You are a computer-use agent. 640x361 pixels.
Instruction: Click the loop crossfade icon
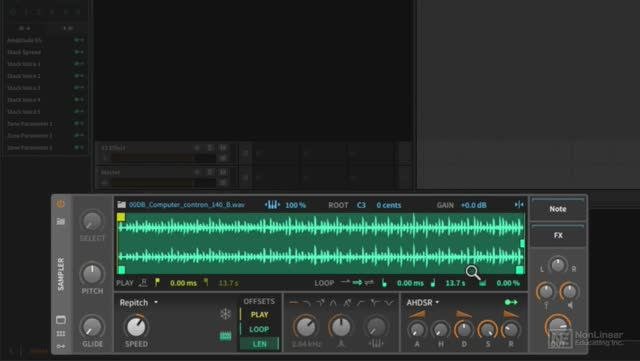pyautogui.click(x=482, y=283)
